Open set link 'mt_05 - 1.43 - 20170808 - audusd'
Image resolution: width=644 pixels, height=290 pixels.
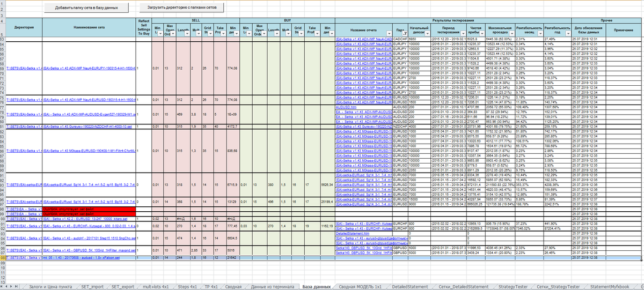[81, 258]
